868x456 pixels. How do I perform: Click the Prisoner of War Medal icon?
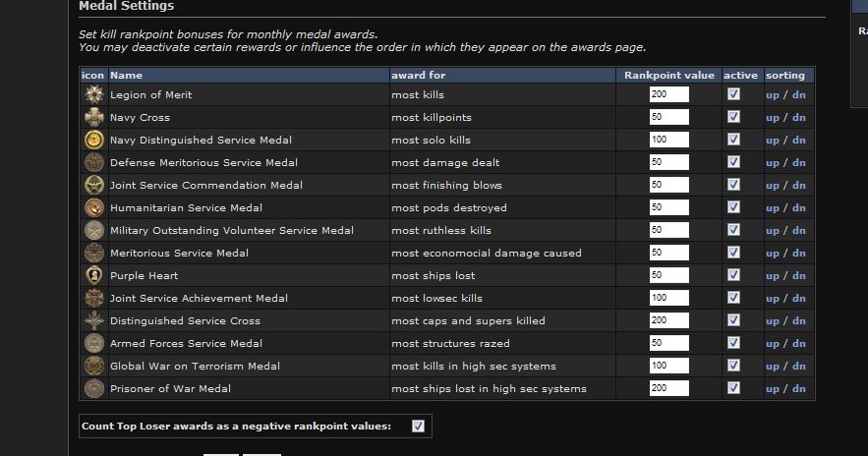93,388
